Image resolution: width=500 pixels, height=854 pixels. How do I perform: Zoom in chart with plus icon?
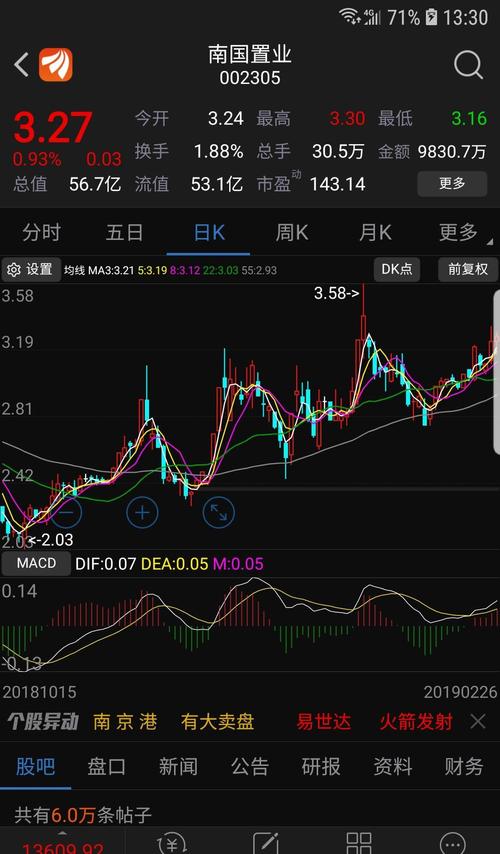[142, 513]
